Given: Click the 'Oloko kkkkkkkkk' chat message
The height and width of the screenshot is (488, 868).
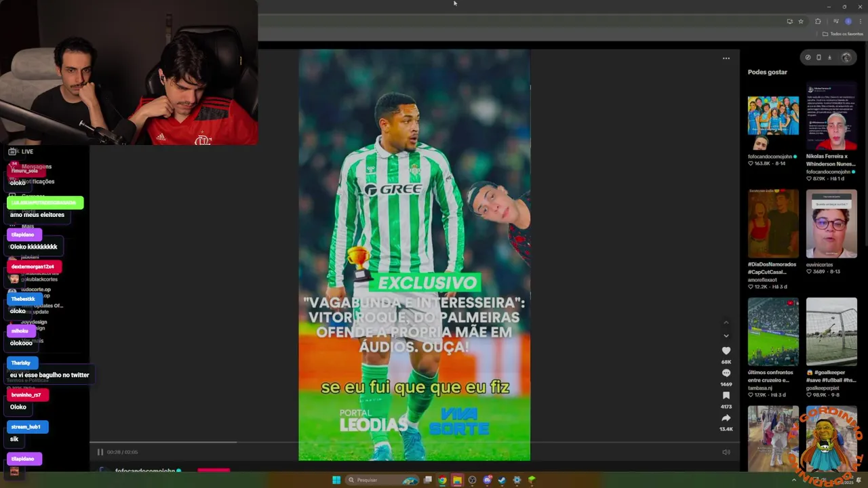Looking at the screenshot, I should click(x=34, y=247).
